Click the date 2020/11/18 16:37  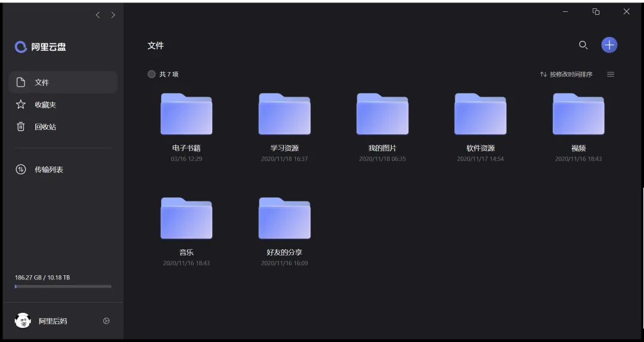(x=284, y=159)
